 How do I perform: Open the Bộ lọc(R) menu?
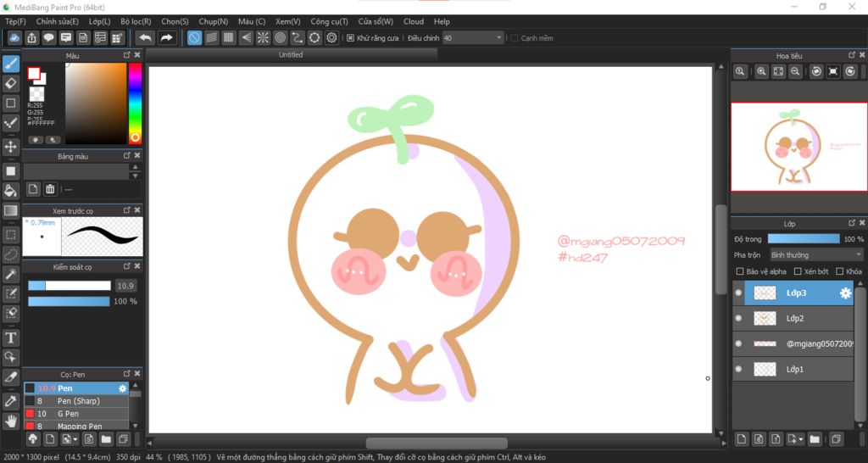point(136,21)
